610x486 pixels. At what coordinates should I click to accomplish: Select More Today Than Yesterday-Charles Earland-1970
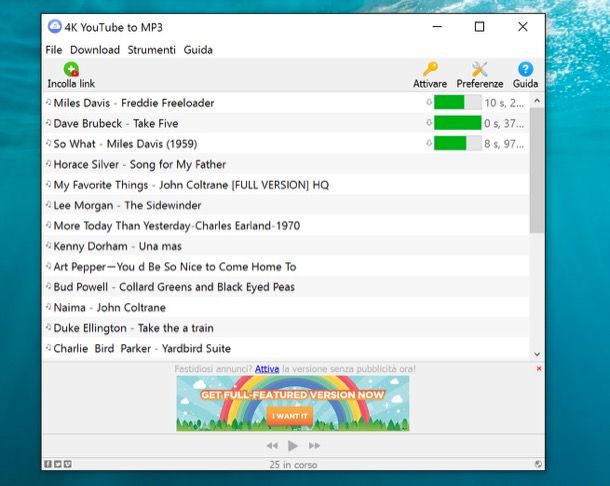tap(286, 226)
